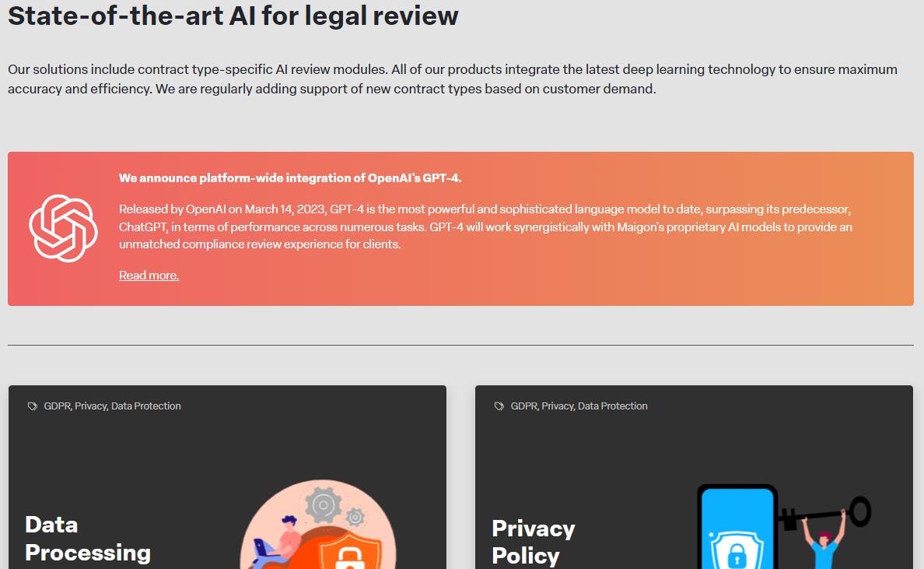Click the "State-of-the-art AI for legal review" heading
This screenshot has height=569, width=924.
tap(233, 16)
